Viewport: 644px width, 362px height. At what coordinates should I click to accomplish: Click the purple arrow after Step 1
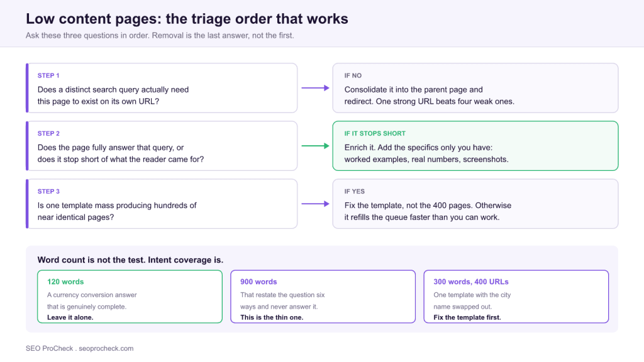315,88
